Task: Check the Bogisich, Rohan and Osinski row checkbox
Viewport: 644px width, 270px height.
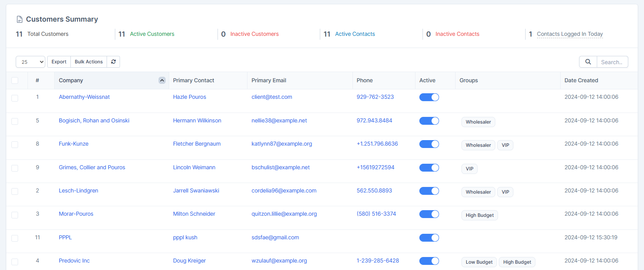Action: 15,121
